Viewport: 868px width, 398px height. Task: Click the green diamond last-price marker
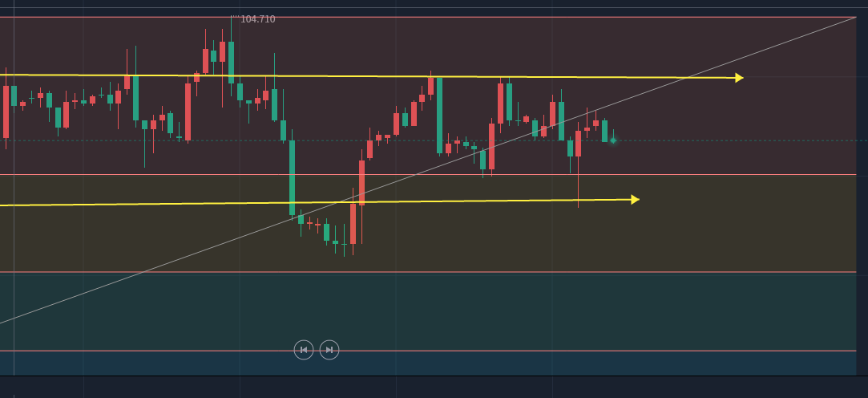click(x=613, y=140)
